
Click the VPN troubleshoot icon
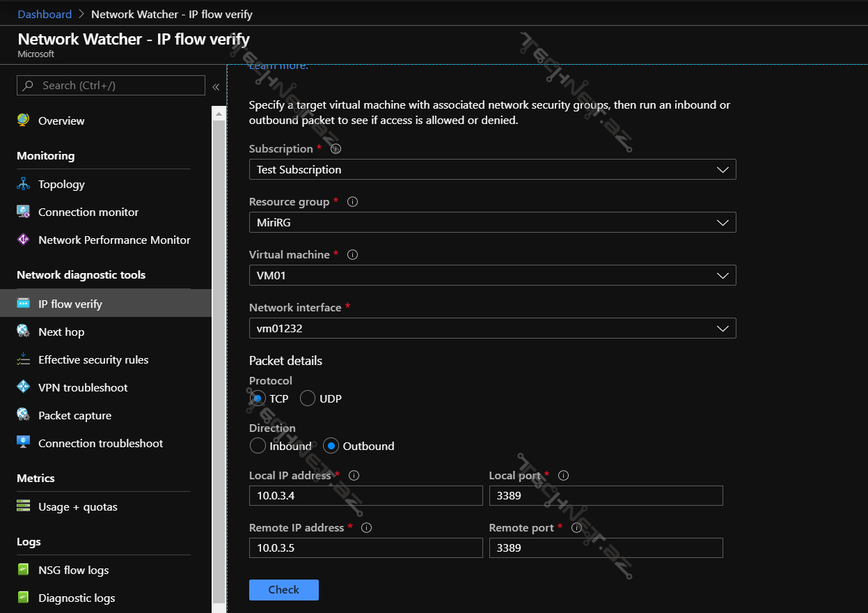(x=24, y=387)
